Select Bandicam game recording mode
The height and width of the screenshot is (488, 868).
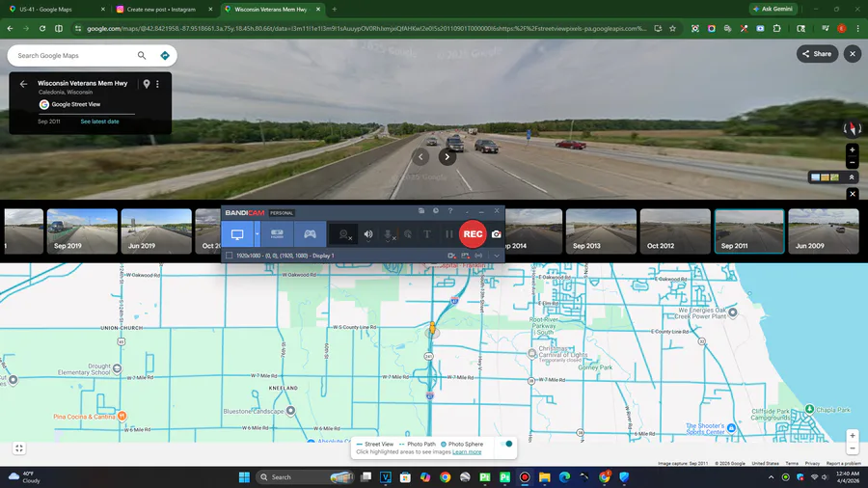coord(310,234)
